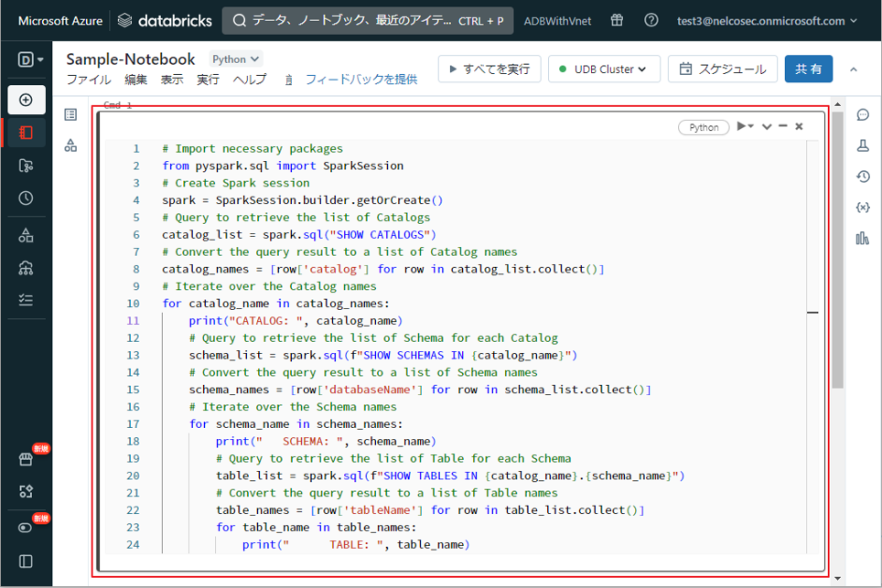Image resolution: width=882 pixels, height=588 pixels.
Task: Open the Recents clock icon in sidebar
Action: click(26, 198)
